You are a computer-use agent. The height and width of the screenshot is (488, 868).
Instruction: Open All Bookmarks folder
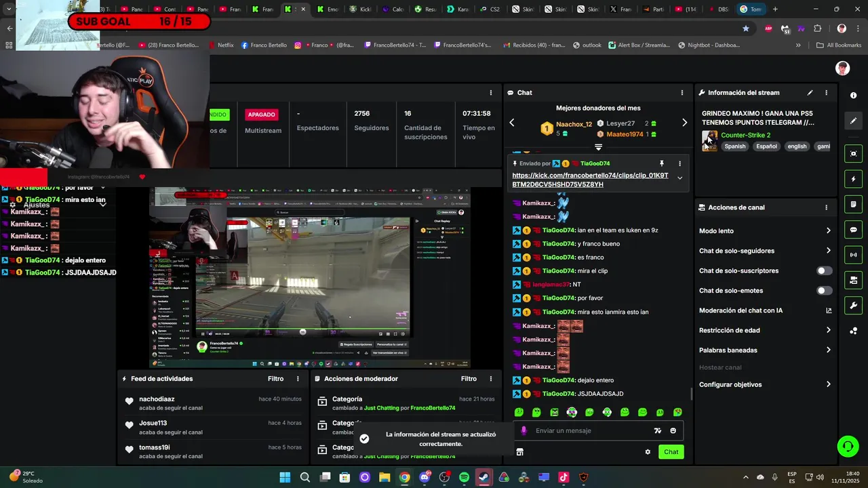839,45
